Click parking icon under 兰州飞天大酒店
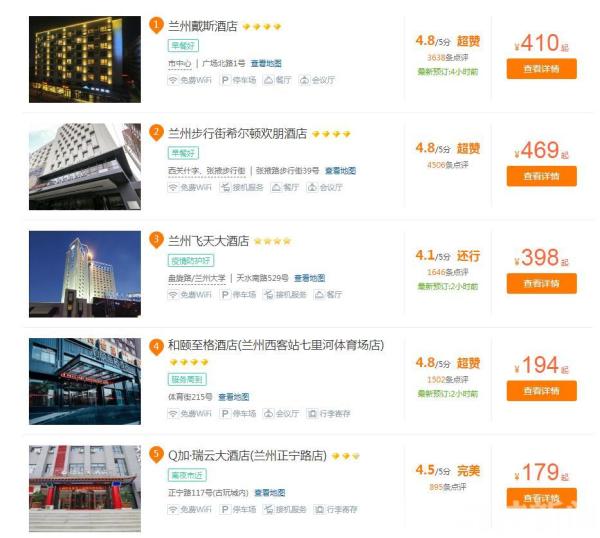 (226, 295)
